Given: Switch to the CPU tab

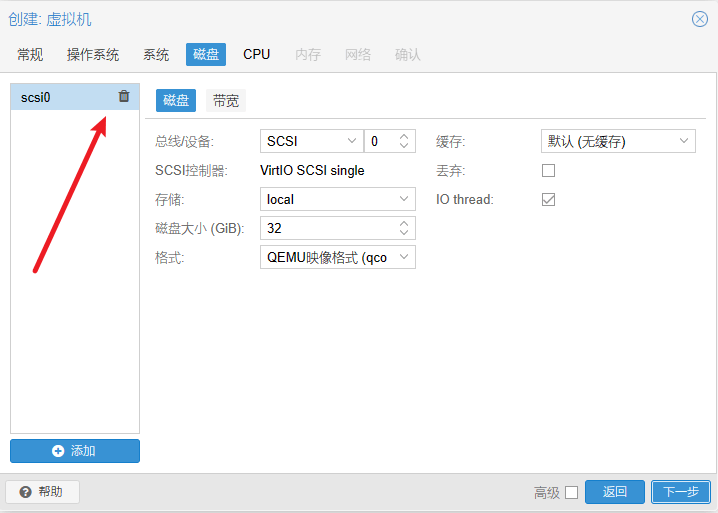Looking at the screenshot, I should click(257, 54).
